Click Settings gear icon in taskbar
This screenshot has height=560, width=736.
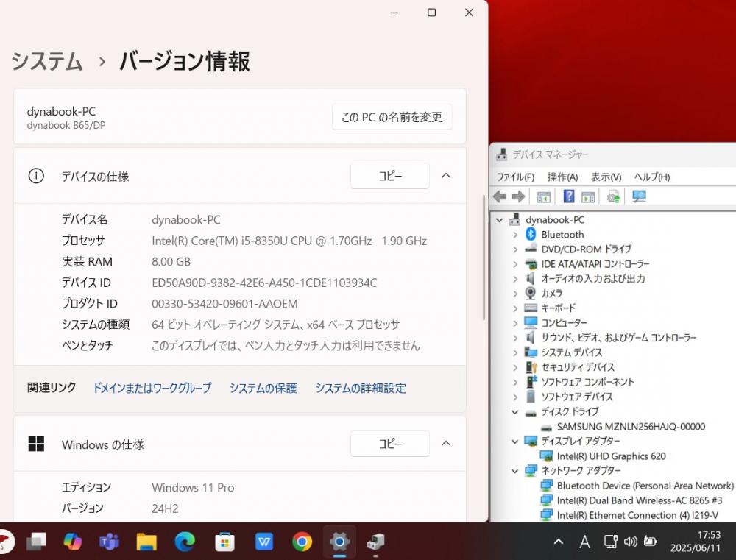pyautogui.click(x=339, y=542)
